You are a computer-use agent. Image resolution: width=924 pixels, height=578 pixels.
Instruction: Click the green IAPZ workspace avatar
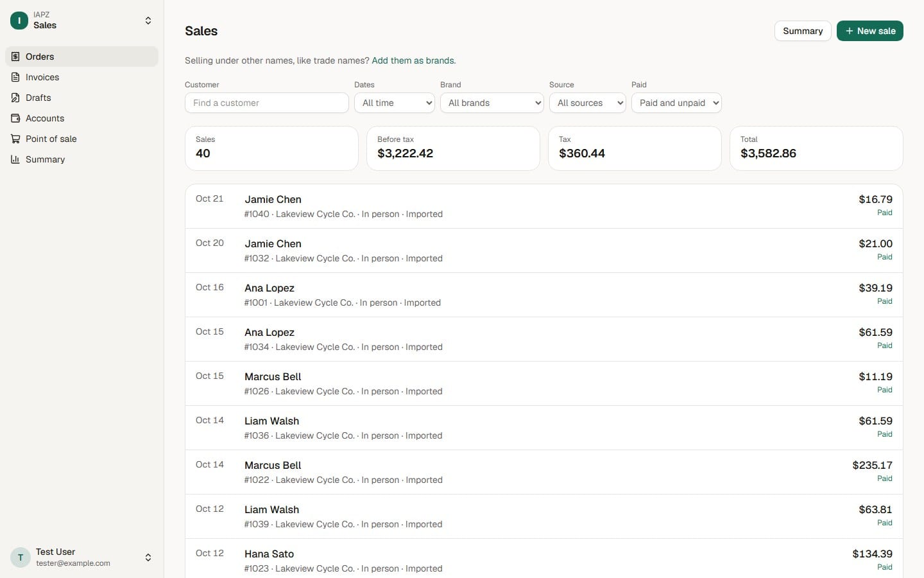coord(19,21)
